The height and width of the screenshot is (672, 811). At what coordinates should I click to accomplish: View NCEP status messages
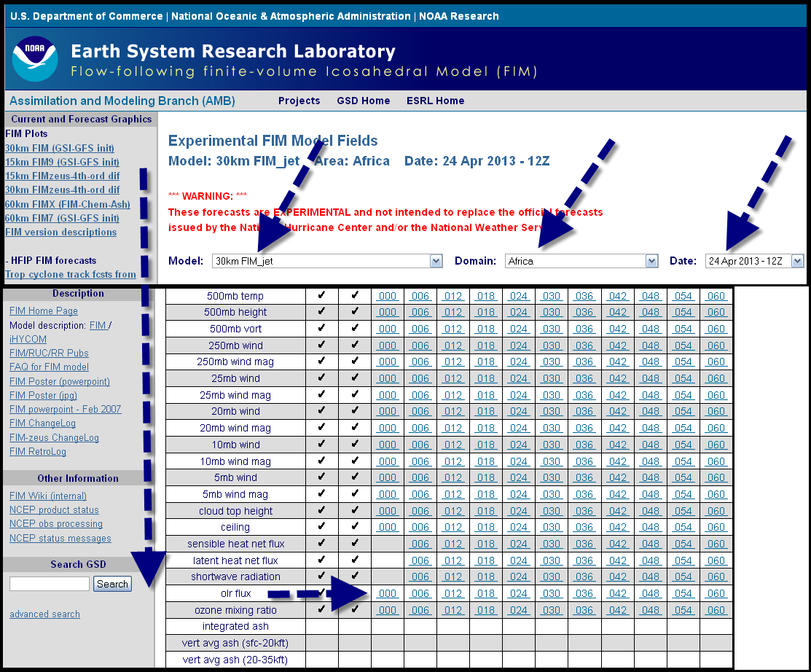(60, 539)
